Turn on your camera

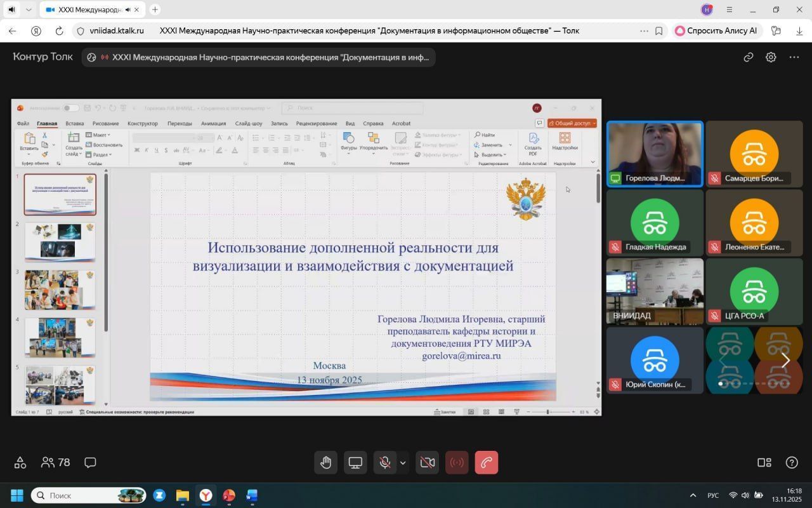pyautogui.click(x=427, y=463)
